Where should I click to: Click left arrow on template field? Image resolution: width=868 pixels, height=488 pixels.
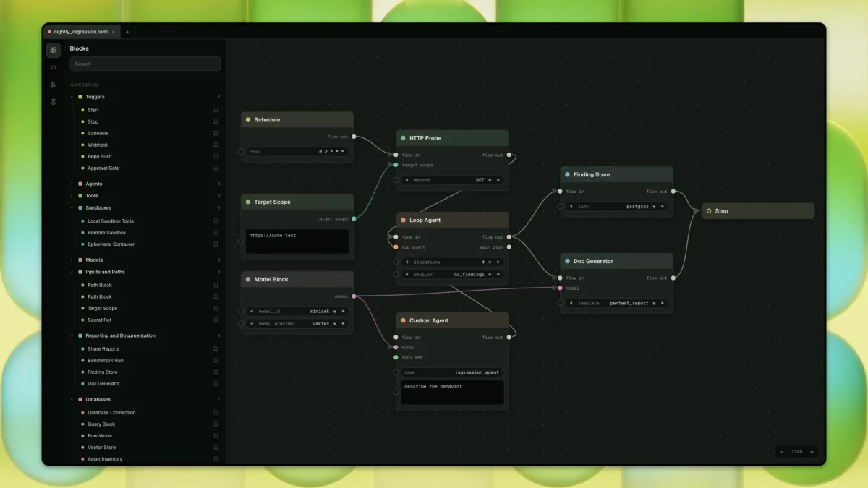tap(571, 303)
